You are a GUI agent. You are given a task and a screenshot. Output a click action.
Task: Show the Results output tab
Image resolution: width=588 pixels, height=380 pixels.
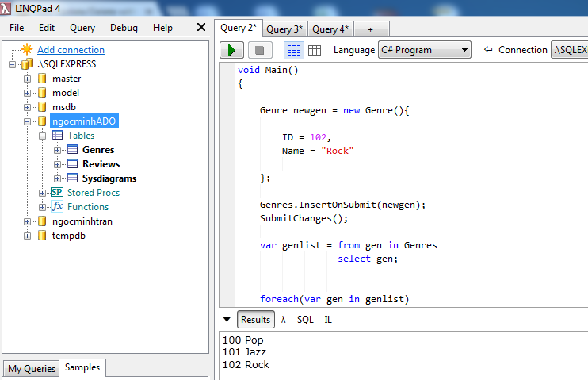pos(255,319)
